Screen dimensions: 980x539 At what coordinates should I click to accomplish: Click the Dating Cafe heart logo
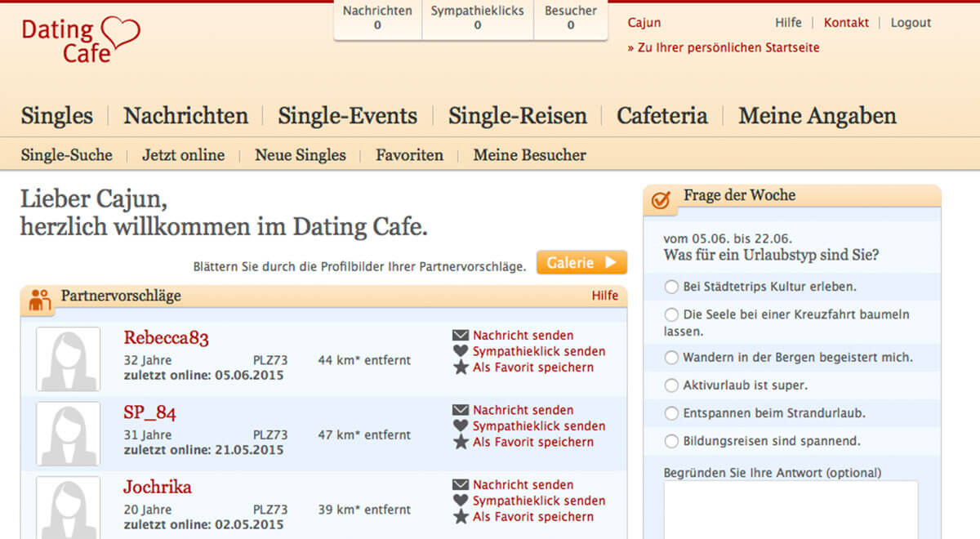tap(81, 40)
